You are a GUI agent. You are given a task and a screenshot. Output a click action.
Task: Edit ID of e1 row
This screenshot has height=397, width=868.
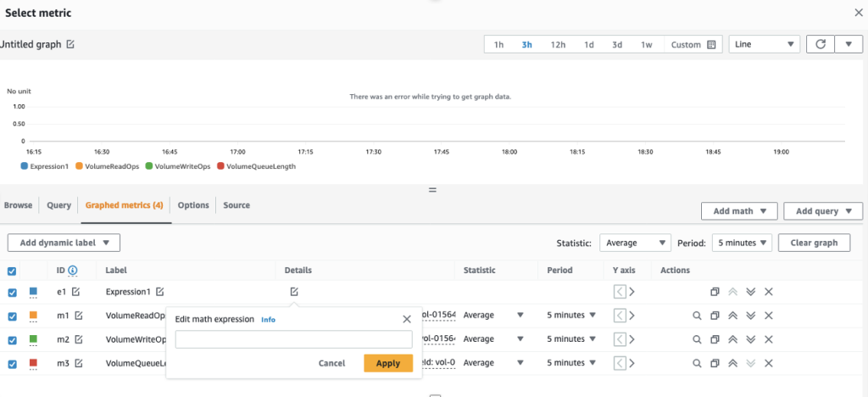[x=75, y=291]
